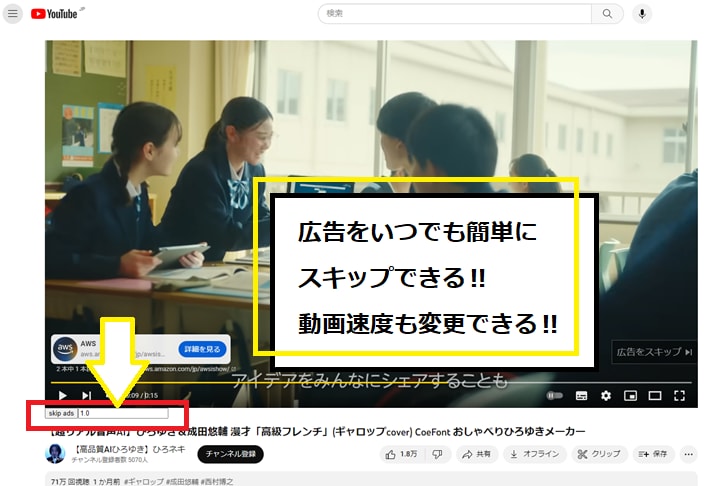Create a clip with クリップ
The width and height of the screenshot is (704, 486).
coord(599,455)
